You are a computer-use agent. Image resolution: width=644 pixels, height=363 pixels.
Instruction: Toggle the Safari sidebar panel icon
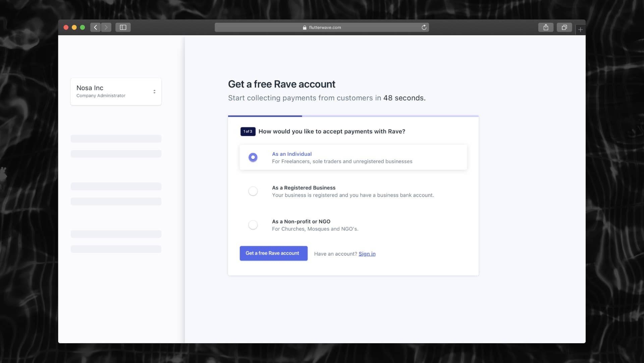123,28
